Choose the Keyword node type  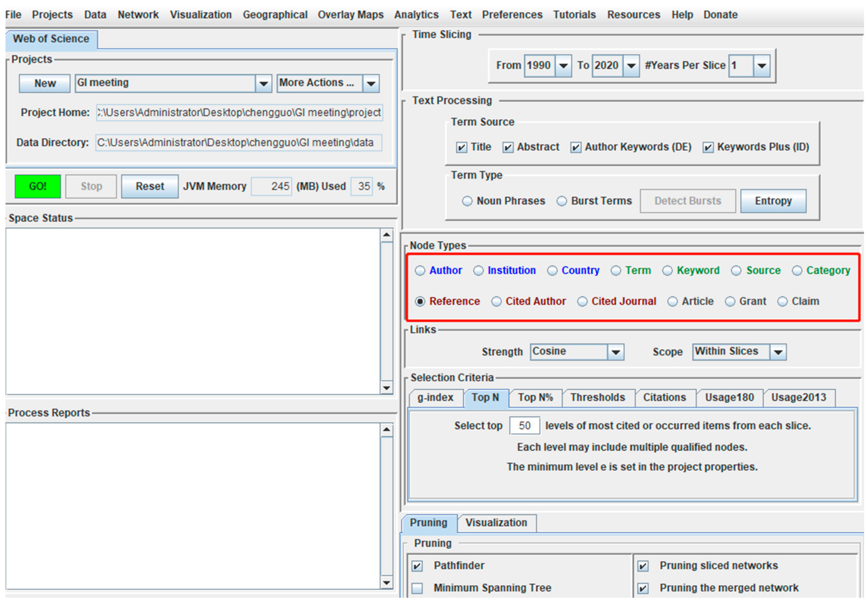(x=667, y=270)
